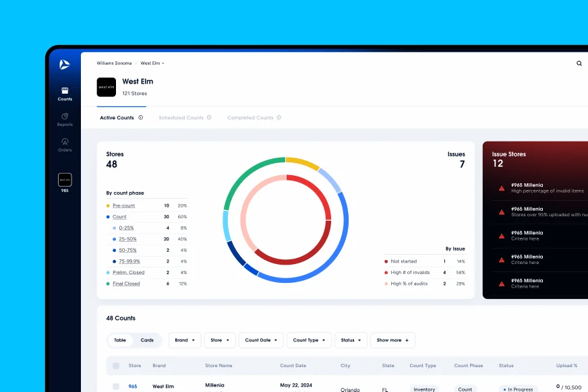Image resolution: width=588 pixels, height=392 pixels.
Task: Click info icon next to Active Counts
Action: coord(141,118)
